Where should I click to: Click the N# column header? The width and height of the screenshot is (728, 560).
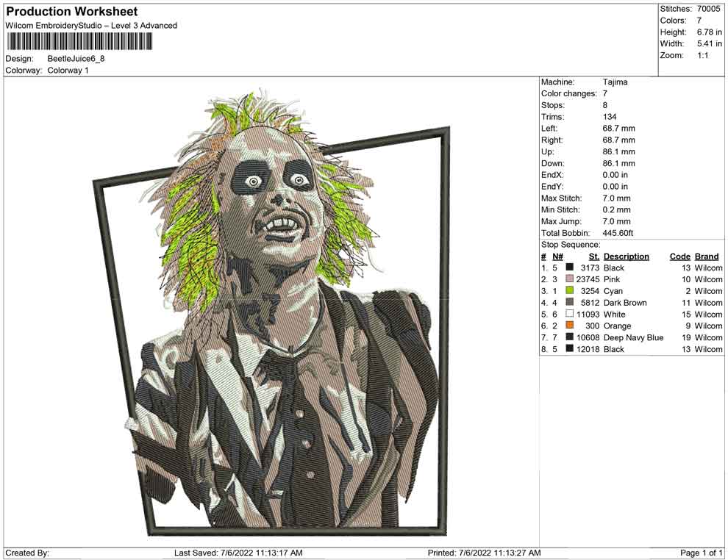(x=557, y=256)
